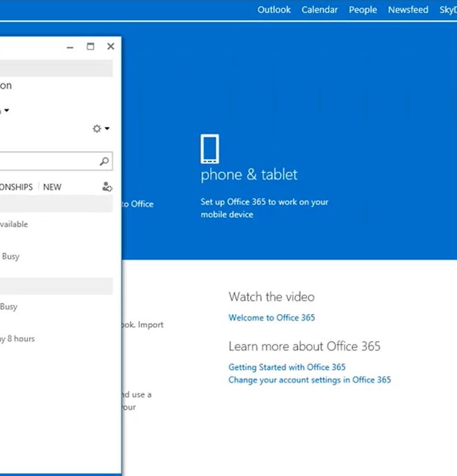The height and width of the screenshot is (476, 457).
Task: Switch to the NEW contacts tab
Action: coord(52,187)
